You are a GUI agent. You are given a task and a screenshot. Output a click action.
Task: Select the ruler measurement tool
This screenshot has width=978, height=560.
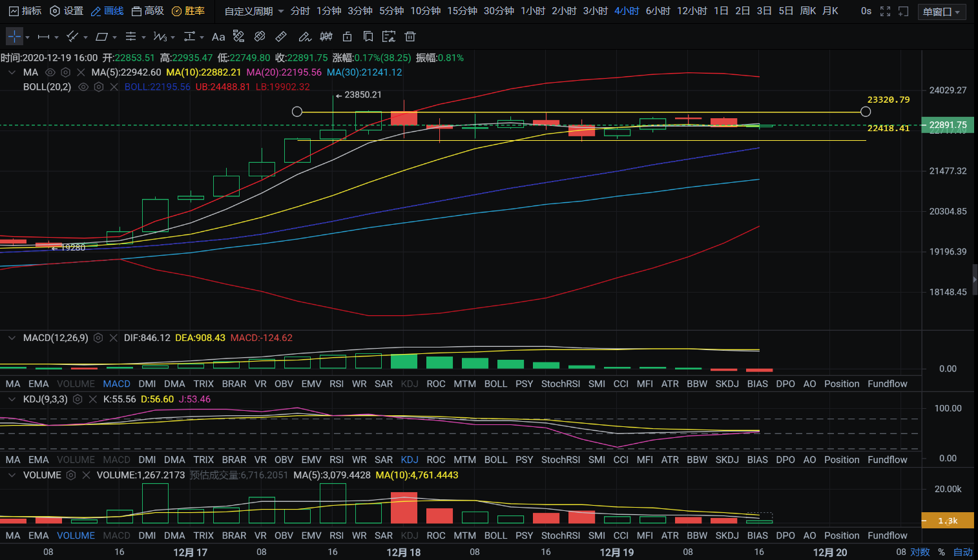[281, 37]
